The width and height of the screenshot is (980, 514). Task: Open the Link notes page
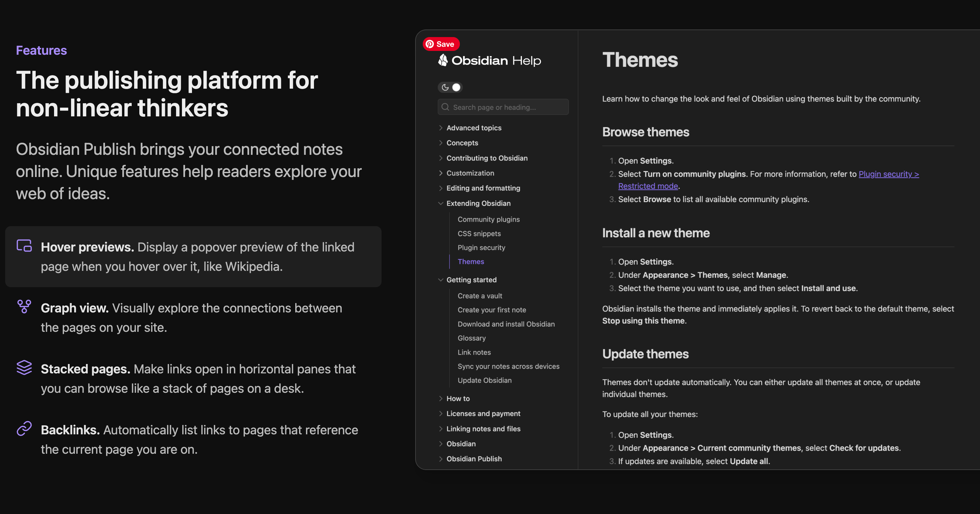(x=474, y=353)
